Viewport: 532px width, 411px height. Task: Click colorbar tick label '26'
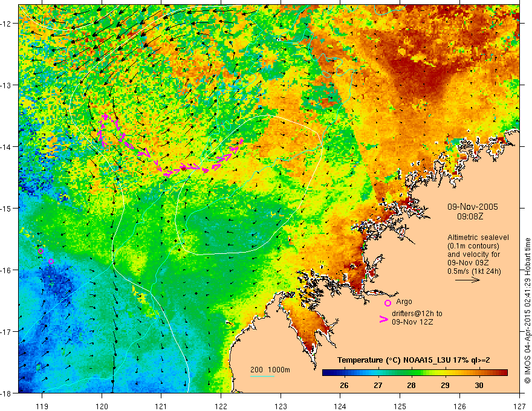pyautogui.click(x=344, y=386)
